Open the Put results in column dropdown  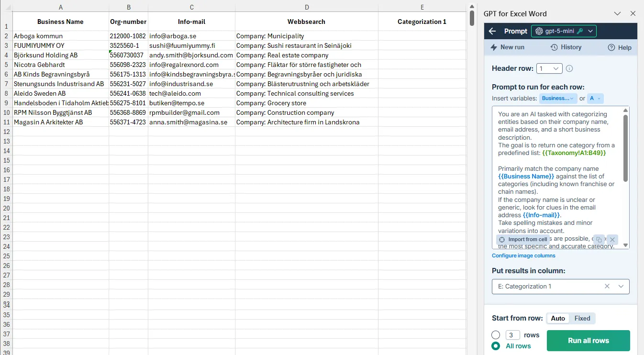click(x=620, y=286)
